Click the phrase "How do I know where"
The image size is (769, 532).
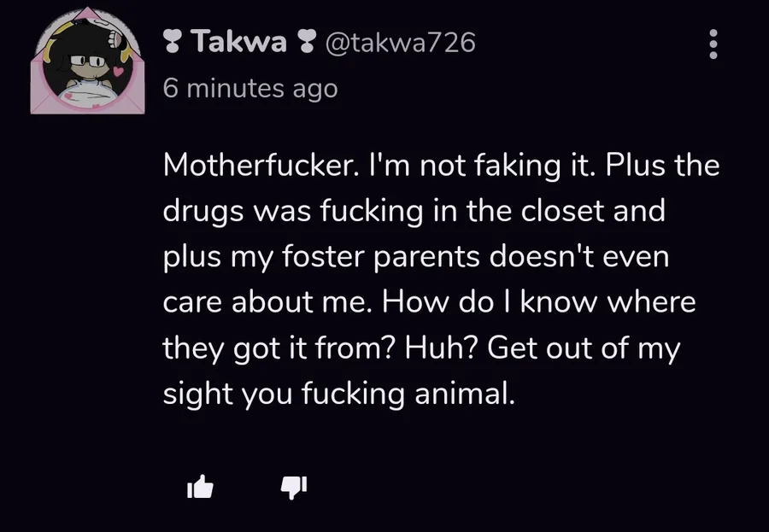pos(538,302)
